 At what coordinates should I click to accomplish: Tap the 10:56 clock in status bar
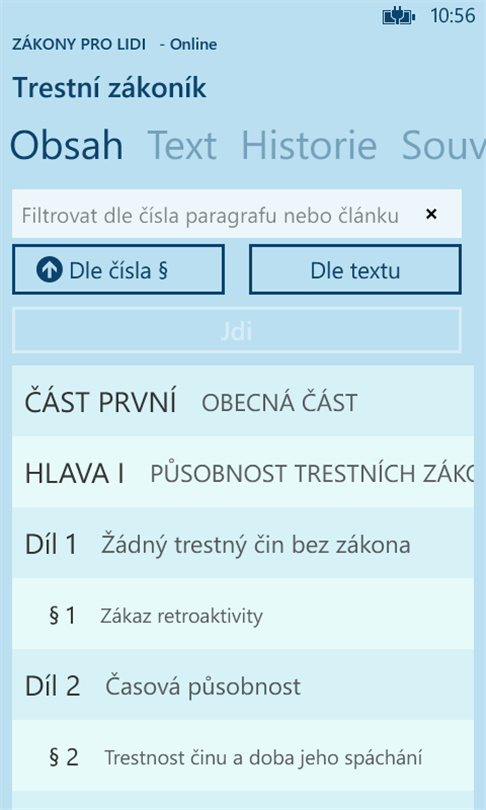click(x=453, y=16)
